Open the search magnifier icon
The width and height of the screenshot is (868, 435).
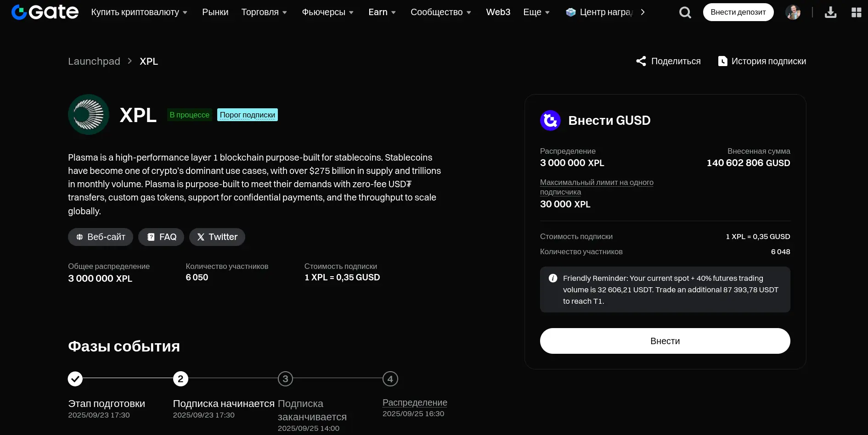coord(685,12)
